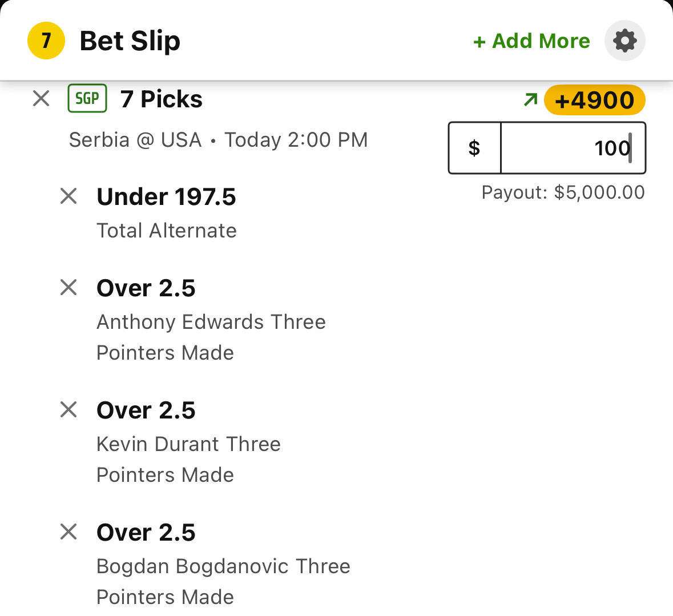Tap the +4900 odds pill

point(594,100)
